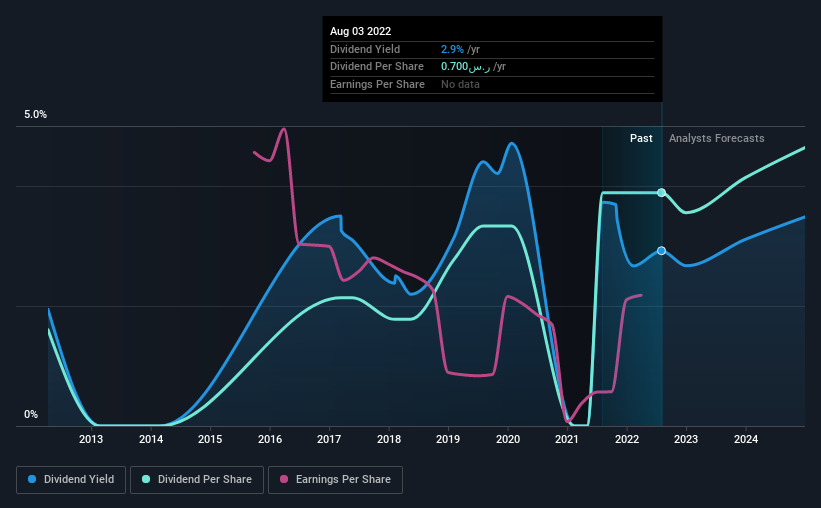Click the 5.0% y-axis label

[x=36, y=114]
